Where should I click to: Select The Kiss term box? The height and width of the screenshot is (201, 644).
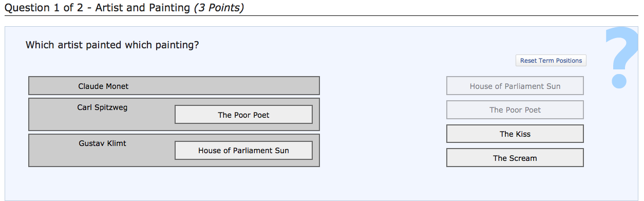(515, 134)
